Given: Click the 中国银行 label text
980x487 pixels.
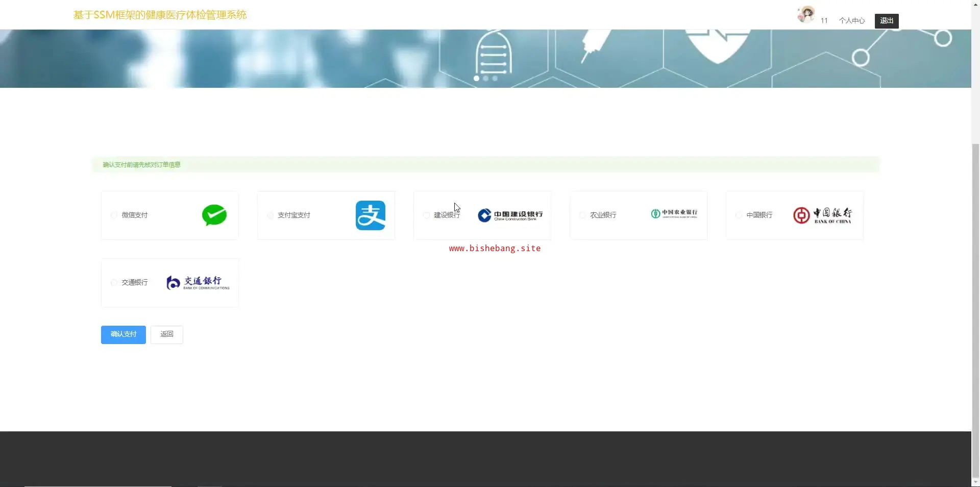Looking at the screenshot, I should (759, 215).
